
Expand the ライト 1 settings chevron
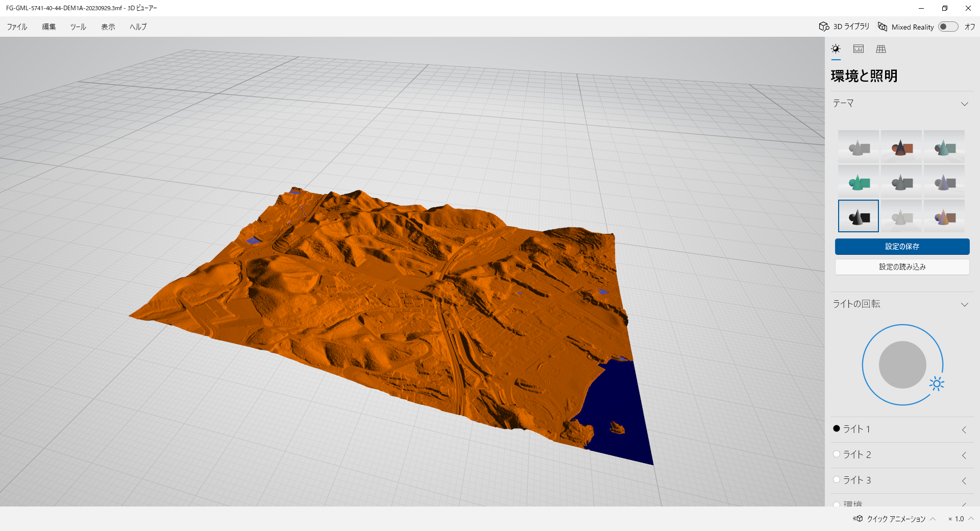[x=964, y=430]
